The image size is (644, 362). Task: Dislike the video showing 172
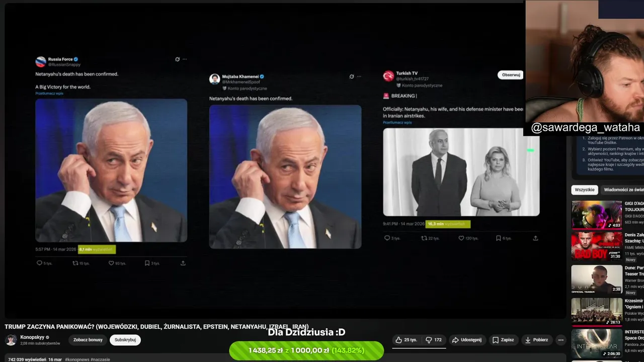433,340
